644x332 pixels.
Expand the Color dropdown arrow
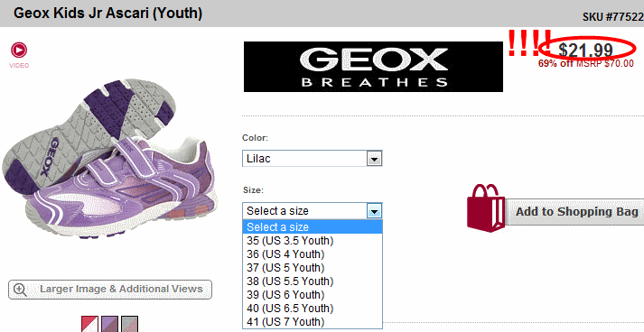pyautogui.click(x=374, y=159)
